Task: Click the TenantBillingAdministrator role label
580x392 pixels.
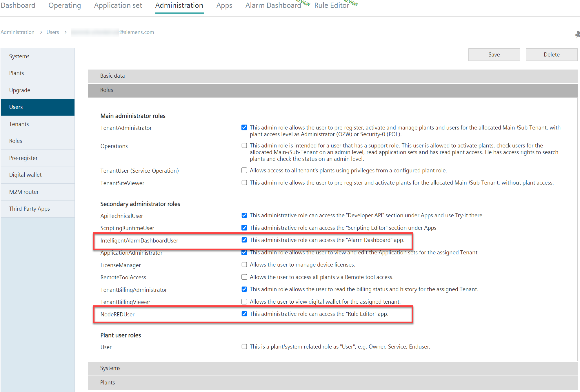Action: tap(134, 290)
